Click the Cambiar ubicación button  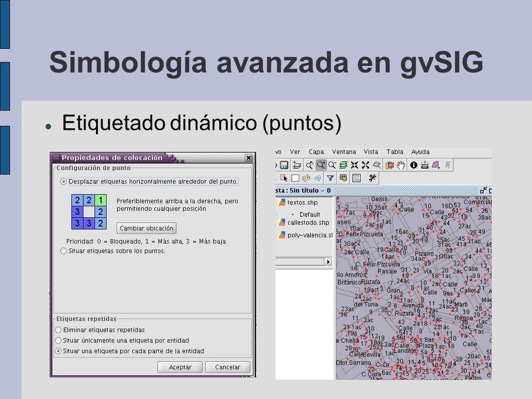pos(146,228)
